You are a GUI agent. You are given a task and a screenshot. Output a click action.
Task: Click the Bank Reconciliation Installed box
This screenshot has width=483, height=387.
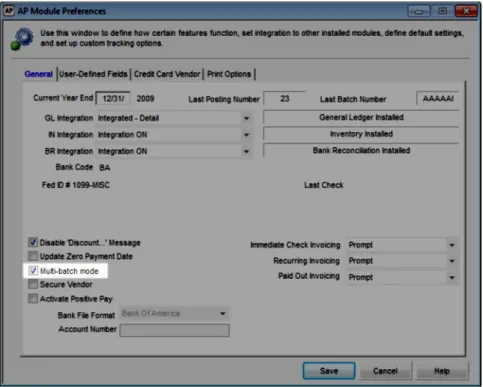point(361,151)
